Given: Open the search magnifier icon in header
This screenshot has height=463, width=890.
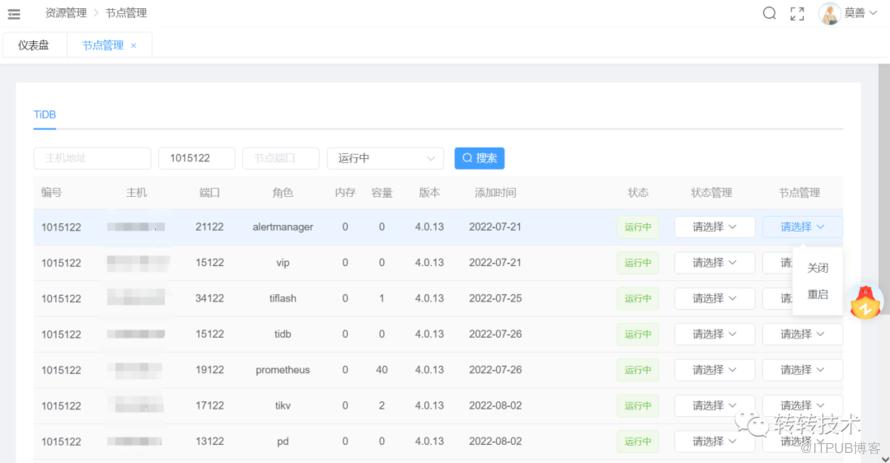Looking at the screenshot, I should tap(769, 13).
